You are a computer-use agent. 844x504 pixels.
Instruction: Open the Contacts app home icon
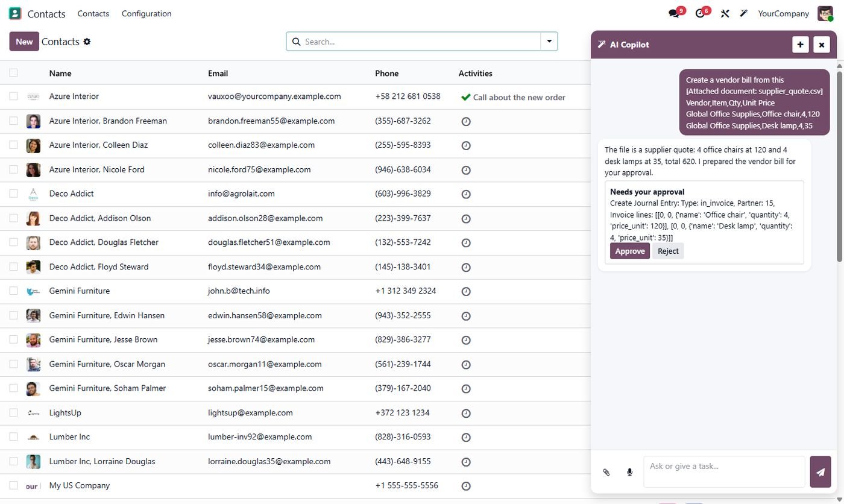15,13
